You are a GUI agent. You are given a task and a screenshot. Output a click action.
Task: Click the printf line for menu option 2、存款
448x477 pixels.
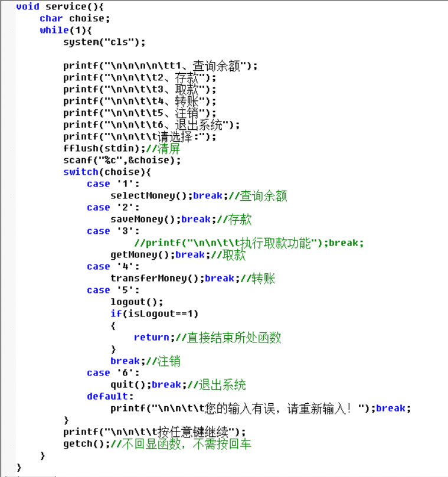[140, 78]
